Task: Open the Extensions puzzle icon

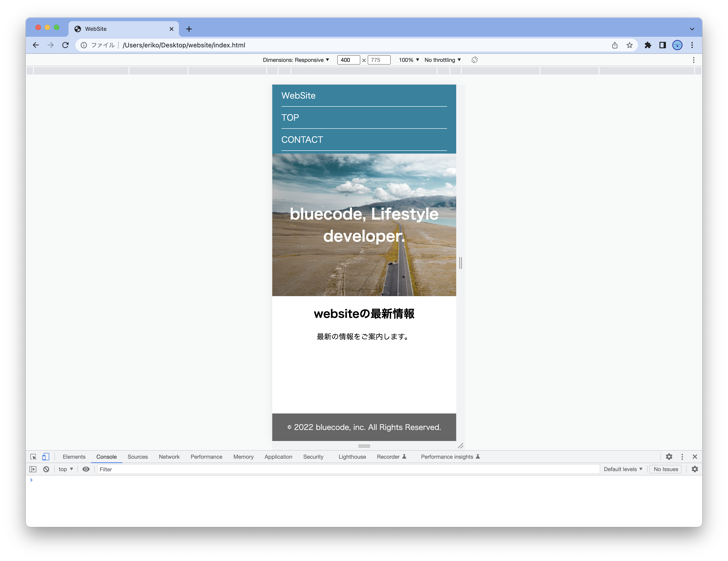Action: (x=648, y=45)
